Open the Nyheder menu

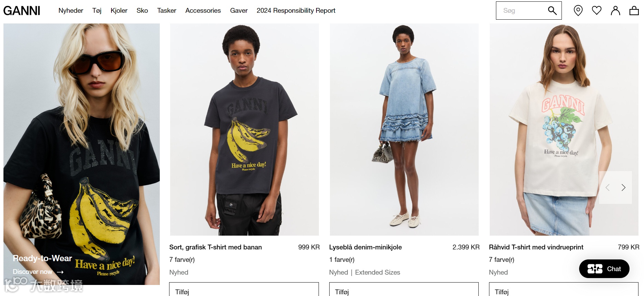[x=71, y=11]
